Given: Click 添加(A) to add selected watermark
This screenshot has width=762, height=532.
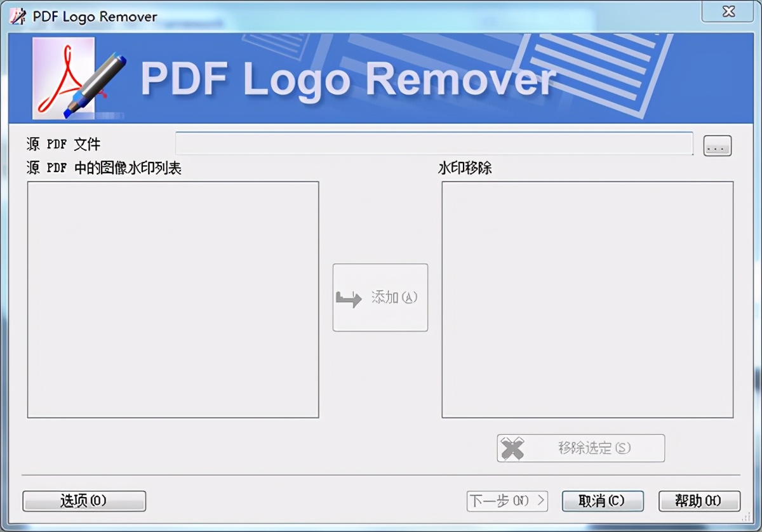Looking at the screenshot, I should coord(380,297).
